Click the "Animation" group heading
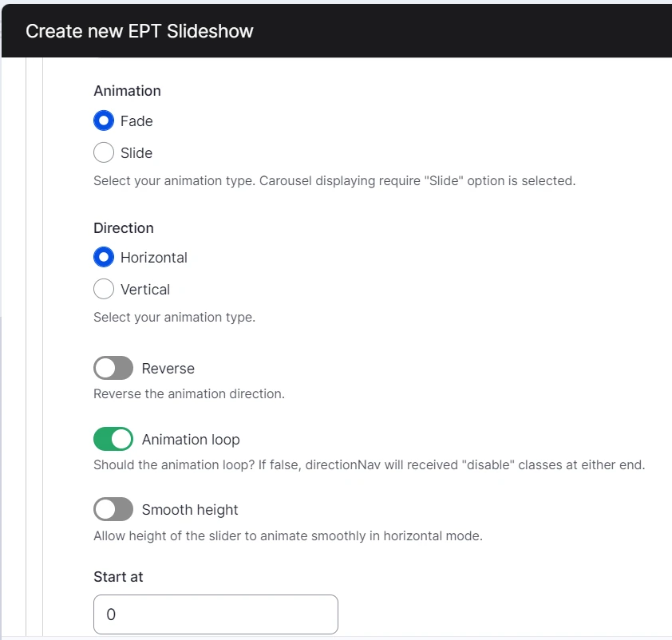The width and height of the screenshot is (672, 640). tap(127, 91)
